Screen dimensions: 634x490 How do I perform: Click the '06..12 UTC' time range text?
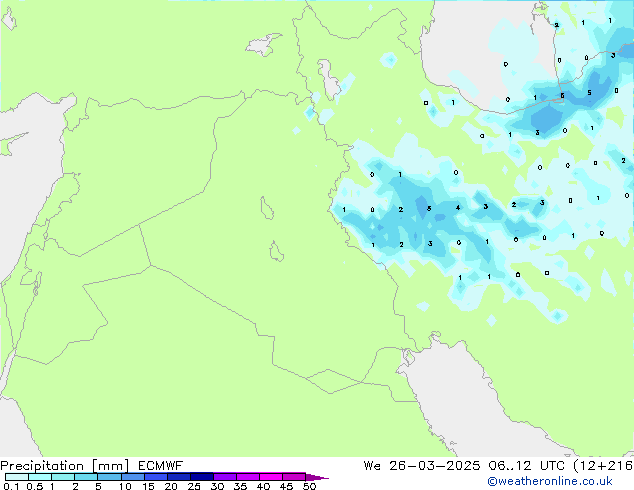tap(526, 466)
